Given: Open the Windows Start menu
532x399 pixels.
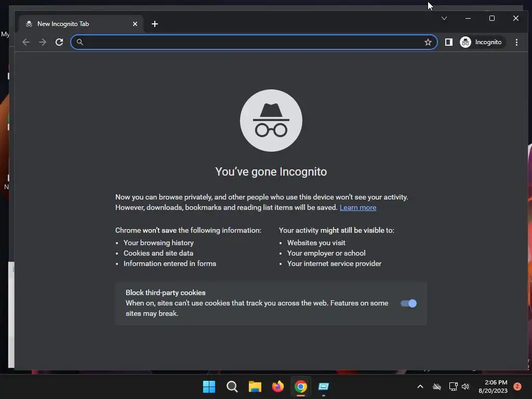Looking at the screenshot, I should pyautogui.click(x=209, y=387).
